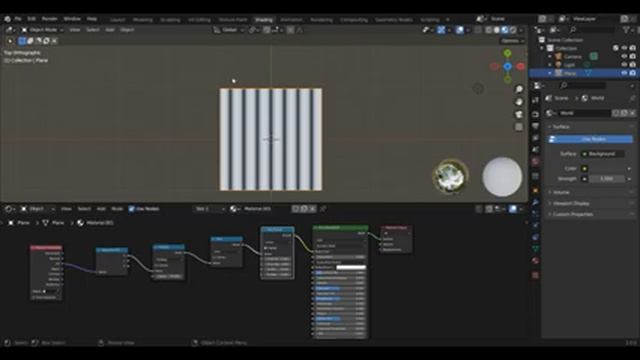This screenshot has height=360, width=640.
Task: Open the Edit menu
Action: [31, 19]
